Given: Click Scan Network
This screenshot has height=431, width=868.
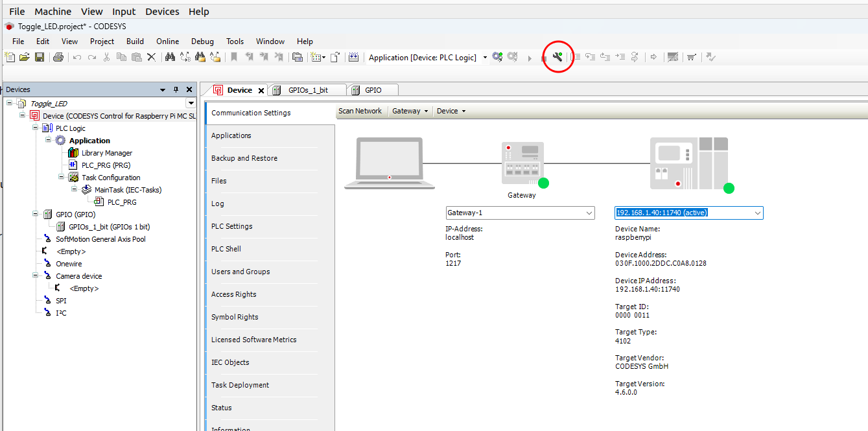Looking at the screenshot, I should point(360,111).
